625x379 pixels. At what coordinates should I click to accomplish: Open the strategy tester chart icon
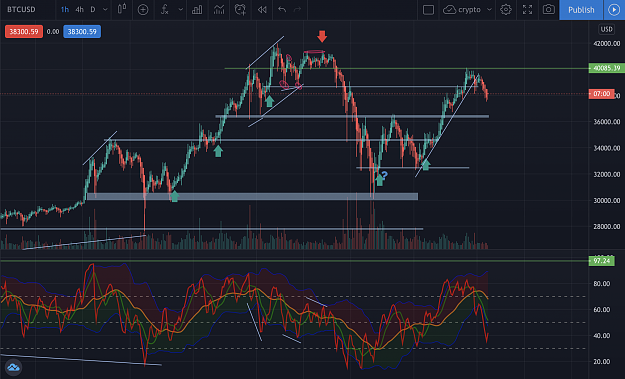click(219, 10)
